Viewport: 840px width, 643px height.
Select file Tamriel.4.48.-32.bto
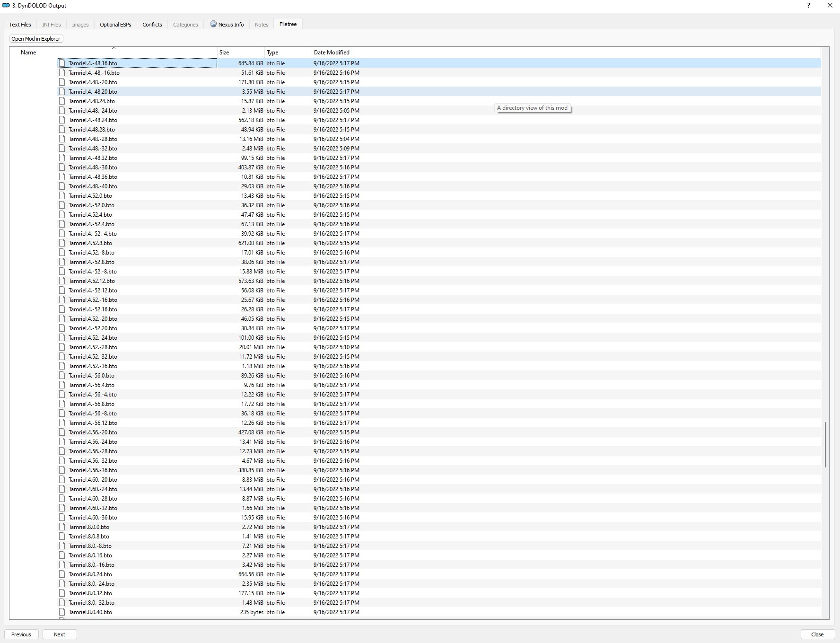tap(93, 148)
